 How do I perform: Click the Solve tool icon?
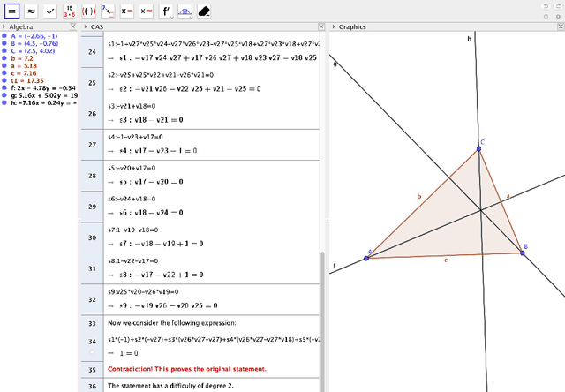pos(127,11)
